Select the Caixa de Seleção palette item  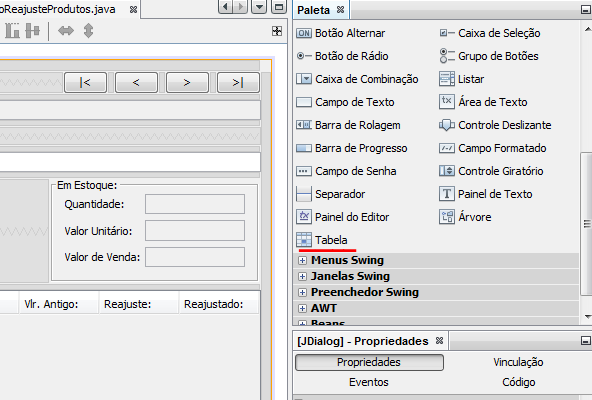point(490,33)
